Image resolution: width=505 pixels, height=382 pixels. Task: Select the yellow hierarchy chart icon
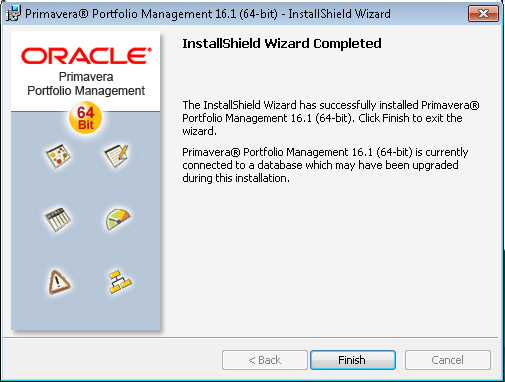coord(120,282)
